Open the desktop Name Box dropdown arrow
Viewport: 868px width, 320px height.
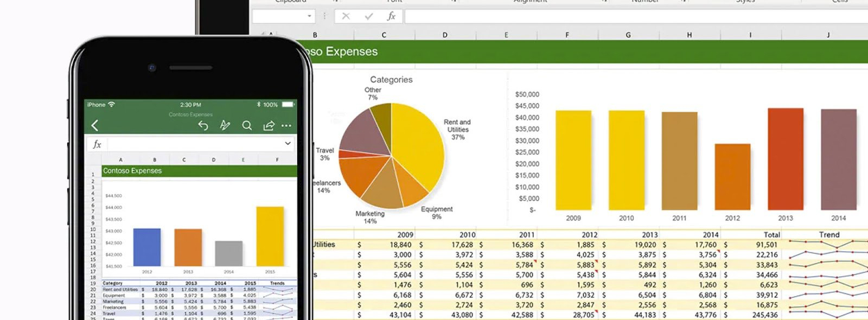(309, 16)
